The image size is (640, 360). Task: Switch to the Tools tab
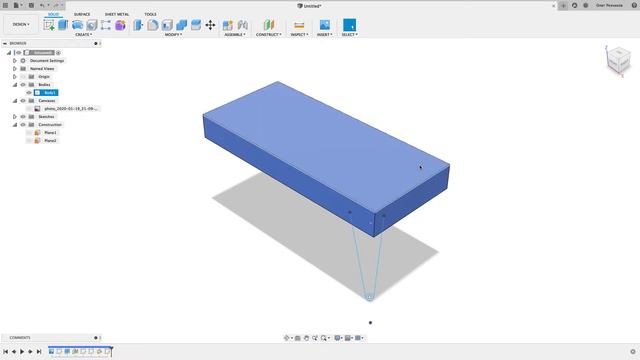[x=150, y=14]
